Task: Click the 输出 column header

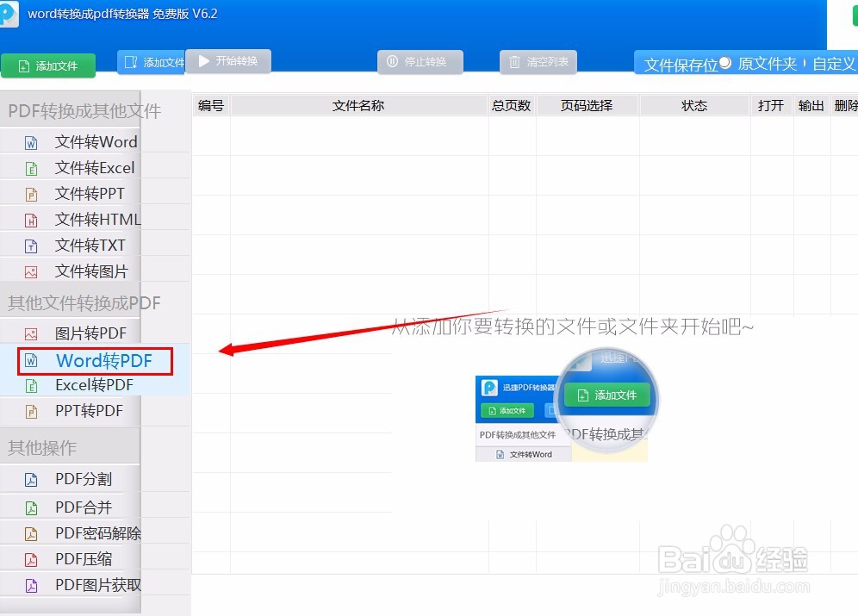Action: point(811,105)
